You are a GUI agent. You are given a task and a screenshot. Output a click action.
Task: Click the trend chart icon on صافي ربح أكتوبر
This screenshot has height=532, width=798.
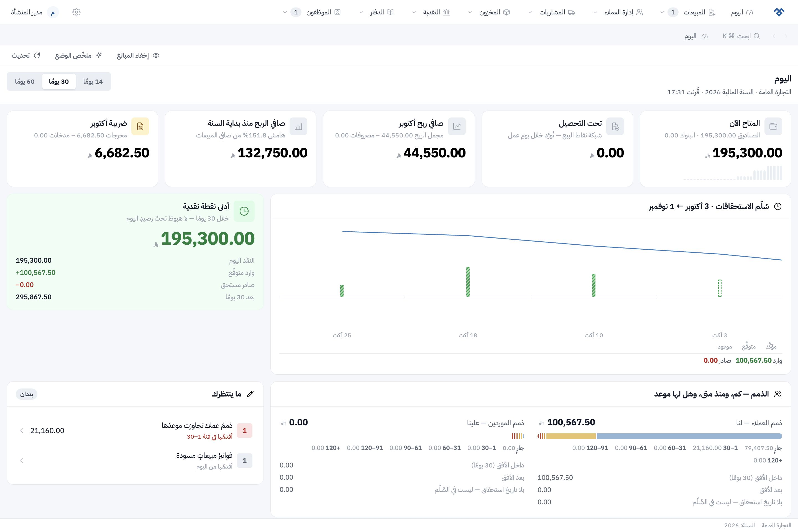coord(457,127)
